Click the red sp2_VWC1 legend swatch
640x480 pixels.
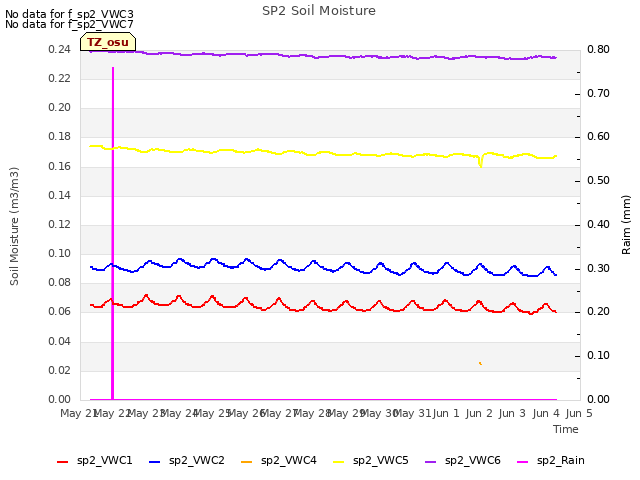tap(62, 462)
